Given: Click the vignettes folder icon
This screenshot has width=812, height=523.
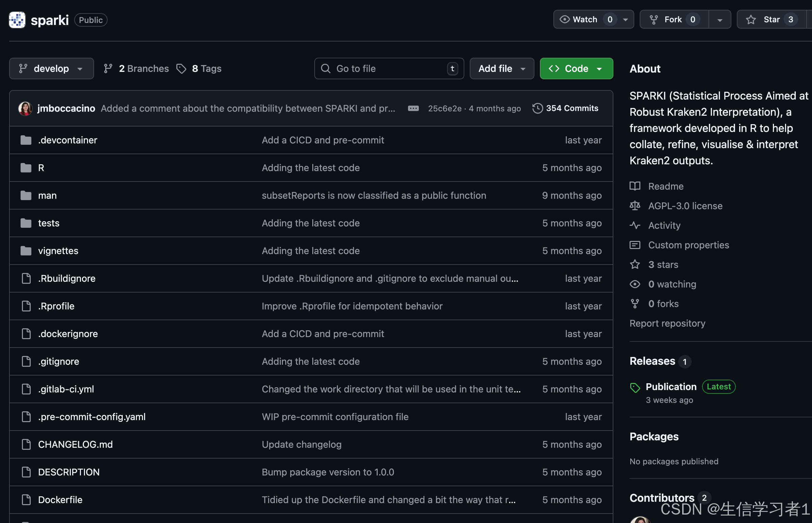Looking at the screenshot, I should click(26, 251).
